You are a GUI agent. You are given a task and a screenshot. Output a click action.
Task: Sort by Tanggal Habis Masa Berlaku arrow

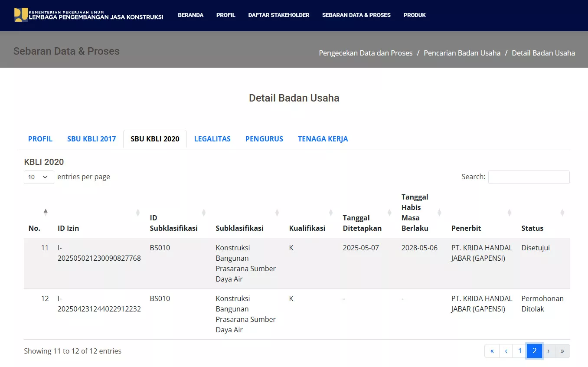point(439,213)
